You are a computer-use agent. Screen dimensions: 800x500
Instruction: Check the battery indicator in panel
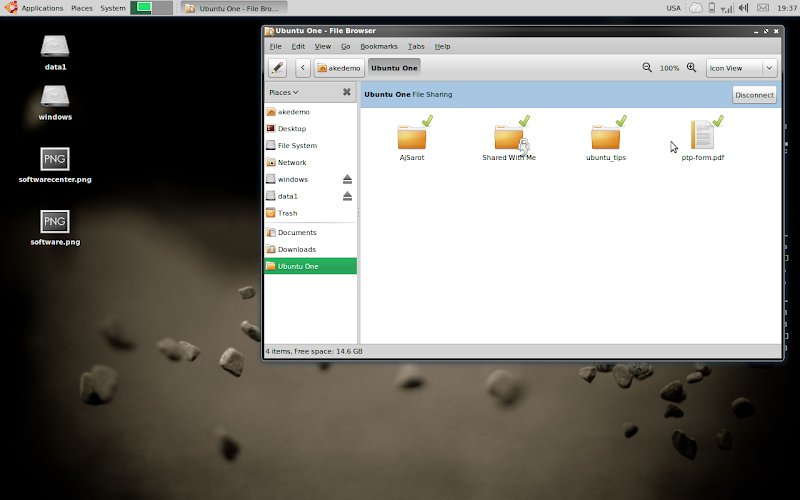(x=712, y=8)
